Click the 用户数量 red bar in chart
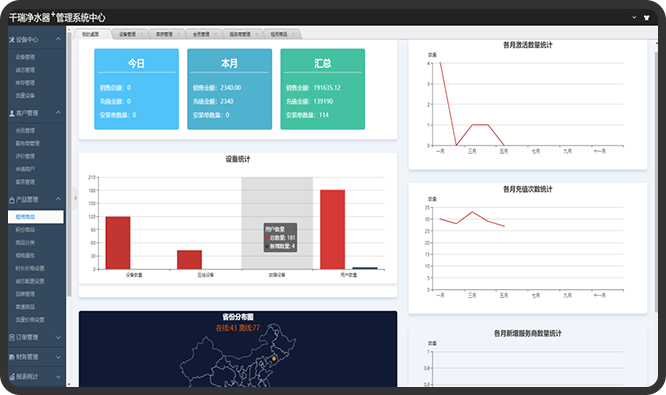 click(x=333, y=229)
